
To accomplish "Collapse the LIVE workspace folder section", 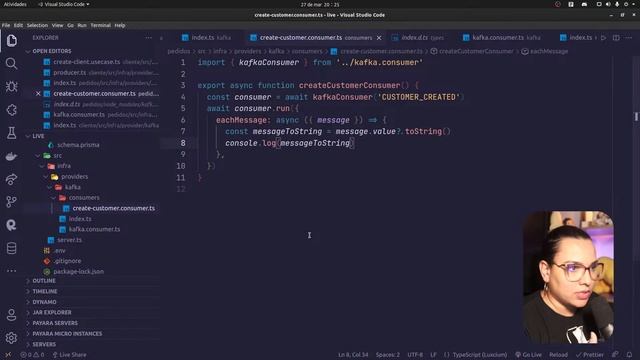I will click(38, 136).
